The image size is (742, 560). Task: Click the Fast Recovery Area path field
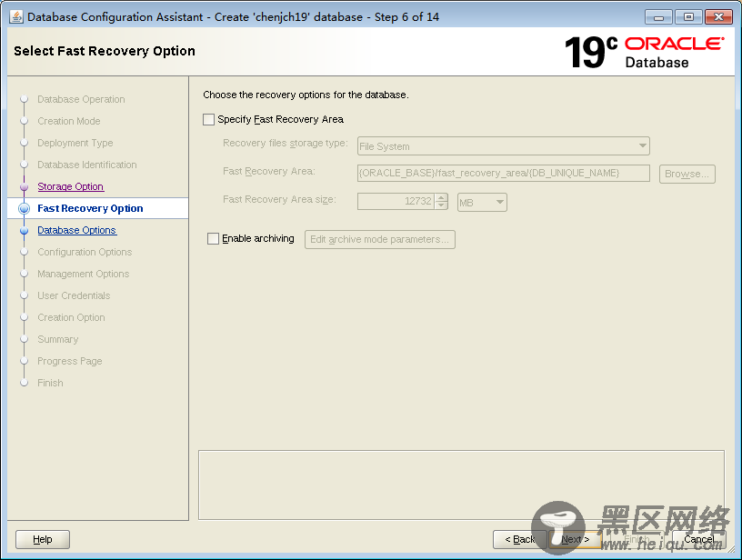pyautogui.click(x=504, y=173)
